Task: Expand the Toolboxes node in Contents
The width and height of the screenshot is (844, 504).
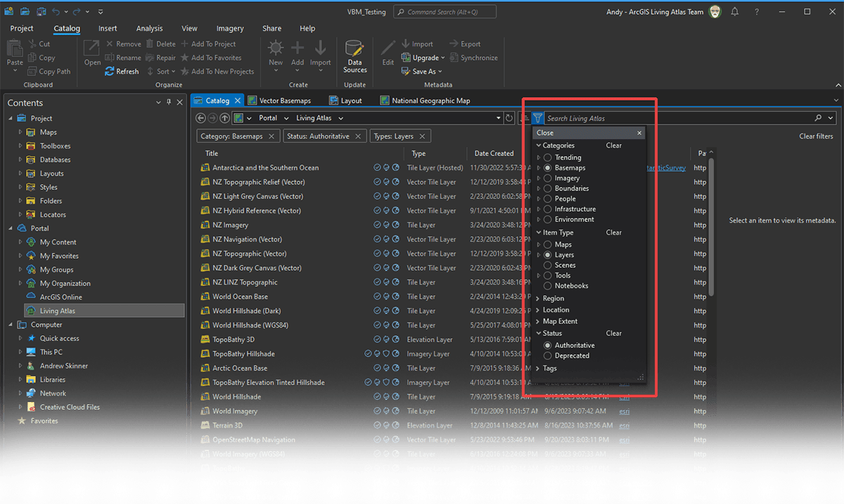Action: coord(20,146)
